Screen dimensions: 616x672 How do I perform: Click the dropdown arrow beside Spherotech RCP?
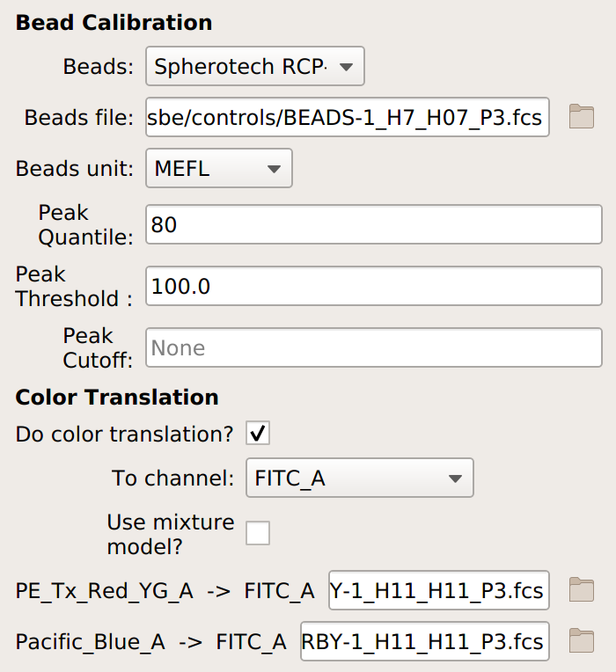click(x=346, y=67)
